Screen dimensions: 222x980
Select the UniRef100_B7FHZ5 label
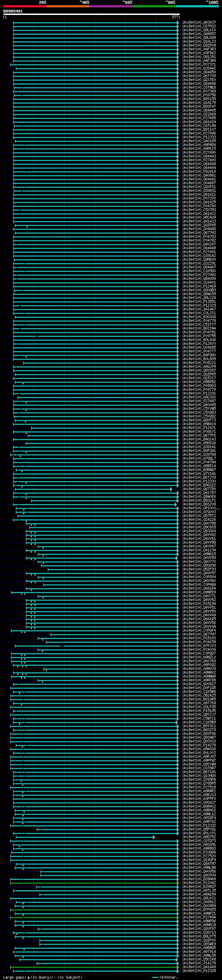(199, 910)
